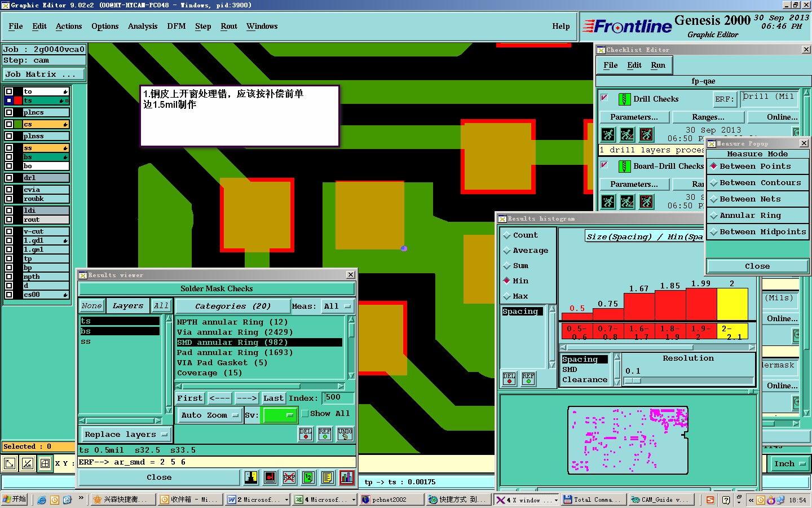The image size is (812, 508).
Task: Select Between Nets measure mode
Action: coord(757,199)
